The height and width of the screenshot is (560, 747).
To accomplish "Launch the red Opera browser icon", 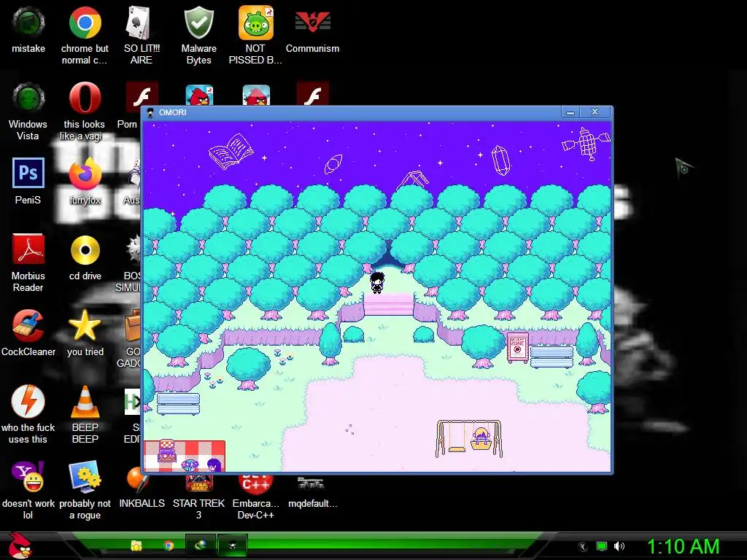I will [85, 98].
